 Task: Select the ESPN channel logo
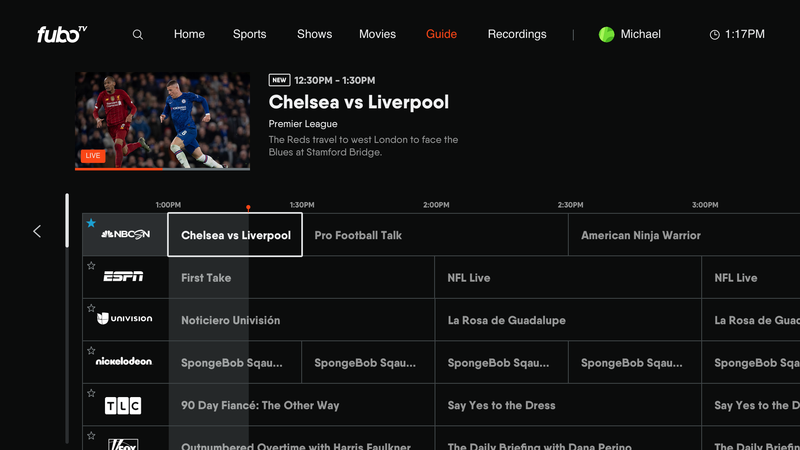pos(123,277)
